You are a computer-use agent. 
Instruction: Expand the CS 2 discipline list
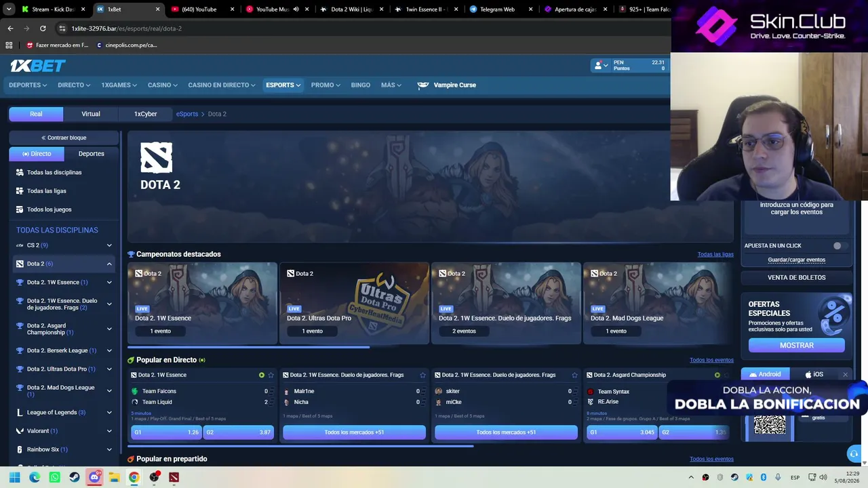pyautogui.click(x=109, y=245)
